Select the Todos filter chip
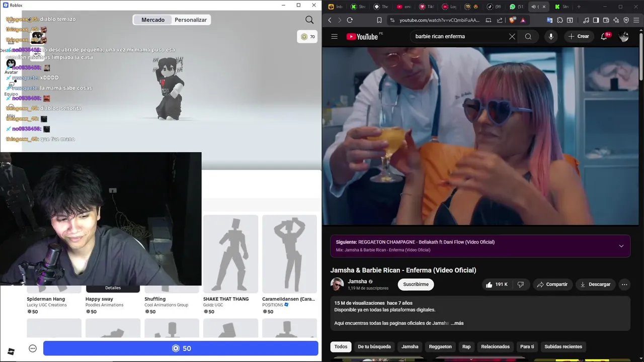644x362 pixels. point(341,346)
